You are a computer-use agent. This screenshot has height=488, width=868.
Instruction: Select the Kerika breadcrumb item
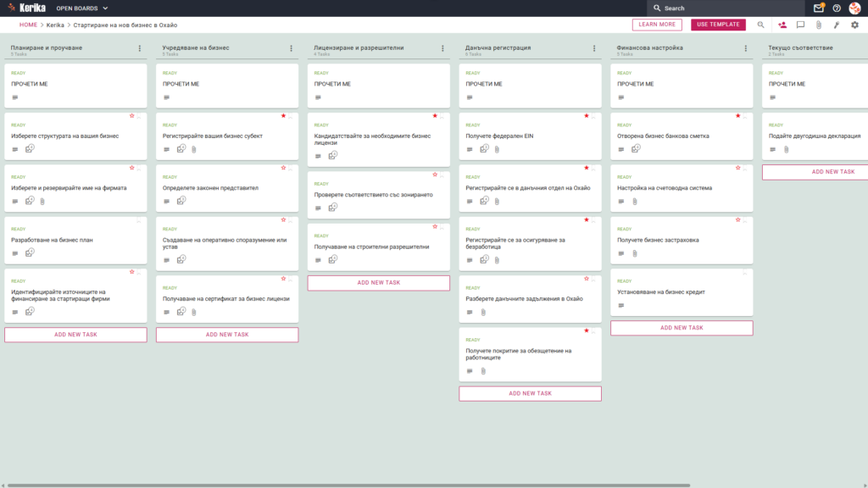(x=55, y=25)
